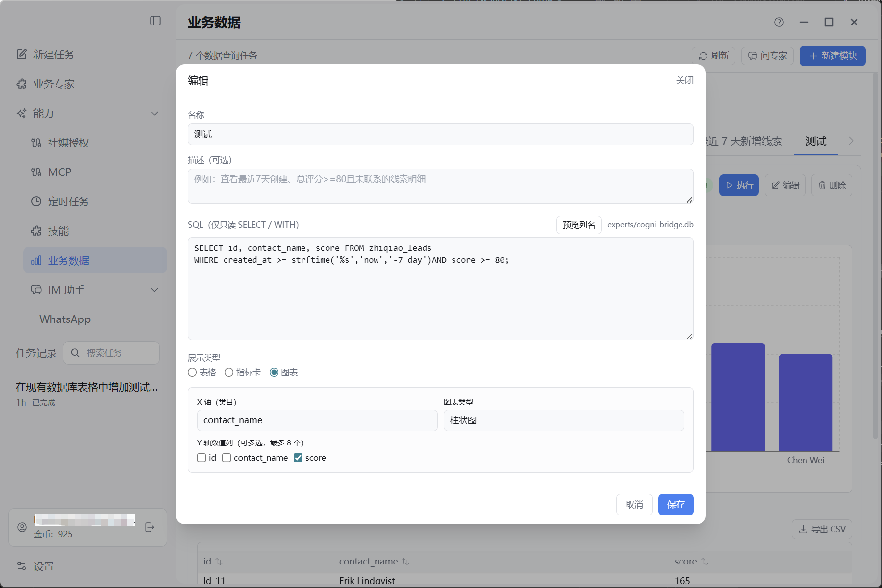Switch to 近 7 天新增线索 tab
882x588 pixels.
coord(744,141)
